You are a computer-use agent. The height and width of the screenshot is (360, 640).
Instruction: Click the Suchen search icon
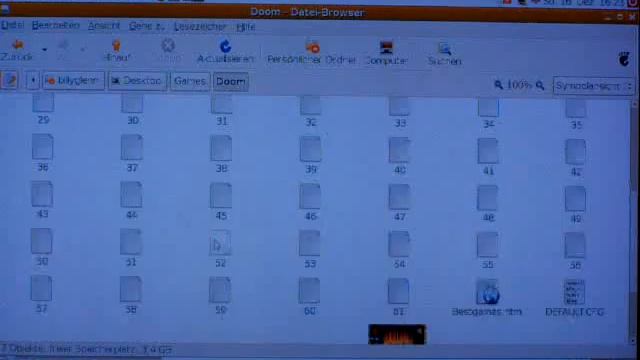pos(444,49)
